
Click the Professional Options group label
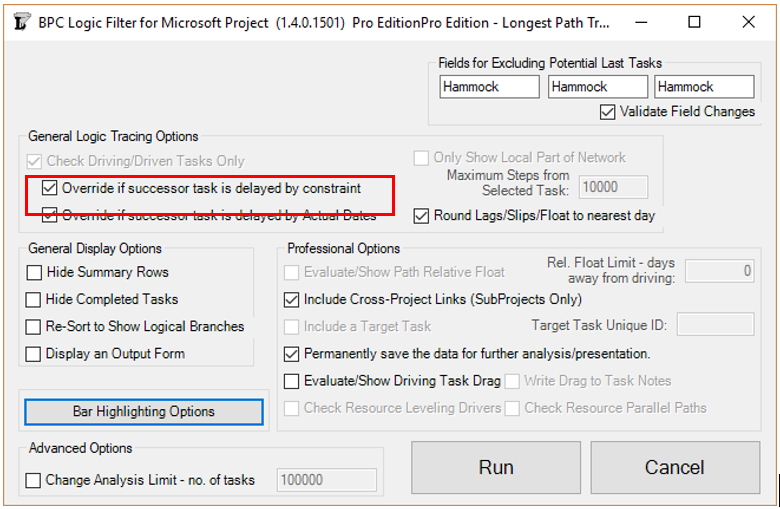coord(344,248)
